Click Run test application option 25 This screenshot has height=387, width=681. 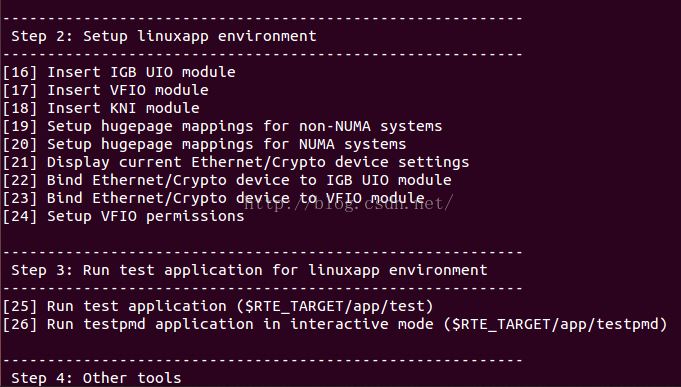(x=218, y=306)
